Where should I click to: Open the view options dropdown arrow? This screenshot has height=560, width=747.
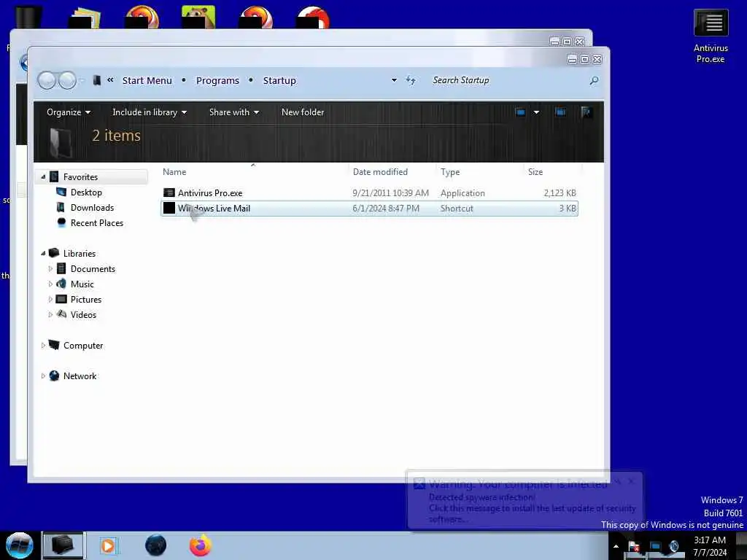(x=536, y=112)
